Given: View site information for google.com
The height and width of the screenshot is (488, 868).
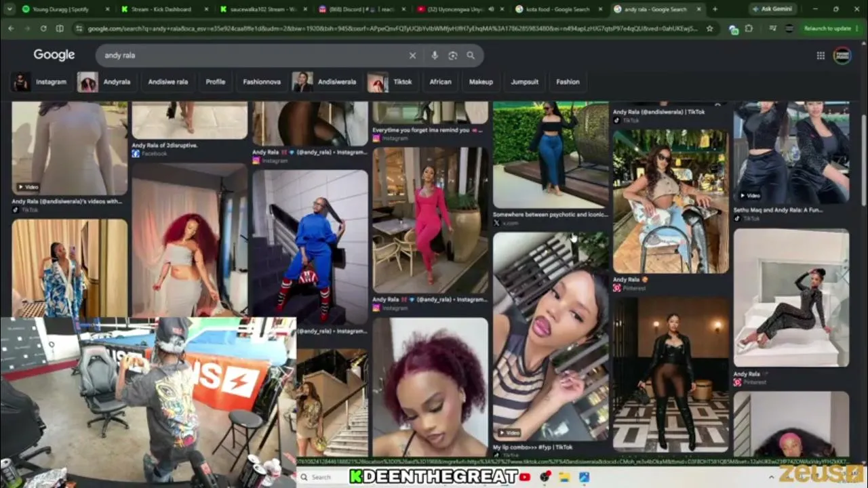Looking at the screenshot, I should coord(79,28).
